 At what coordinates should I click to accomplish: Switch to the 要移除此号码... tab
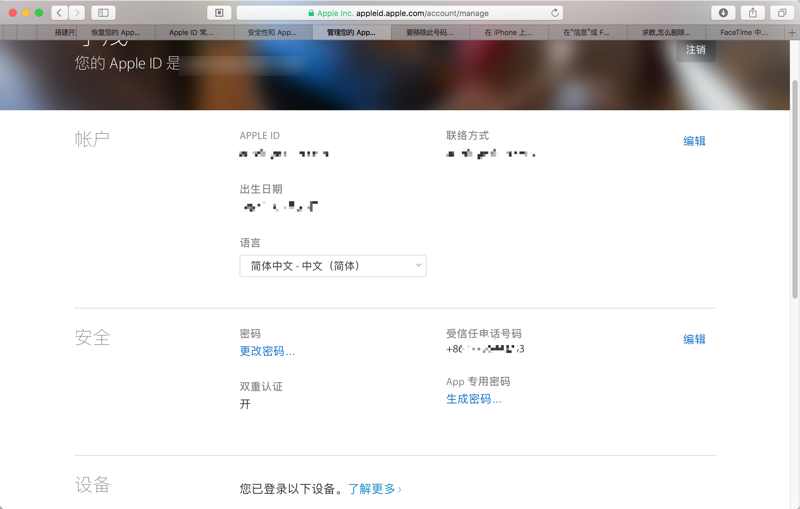430,33
